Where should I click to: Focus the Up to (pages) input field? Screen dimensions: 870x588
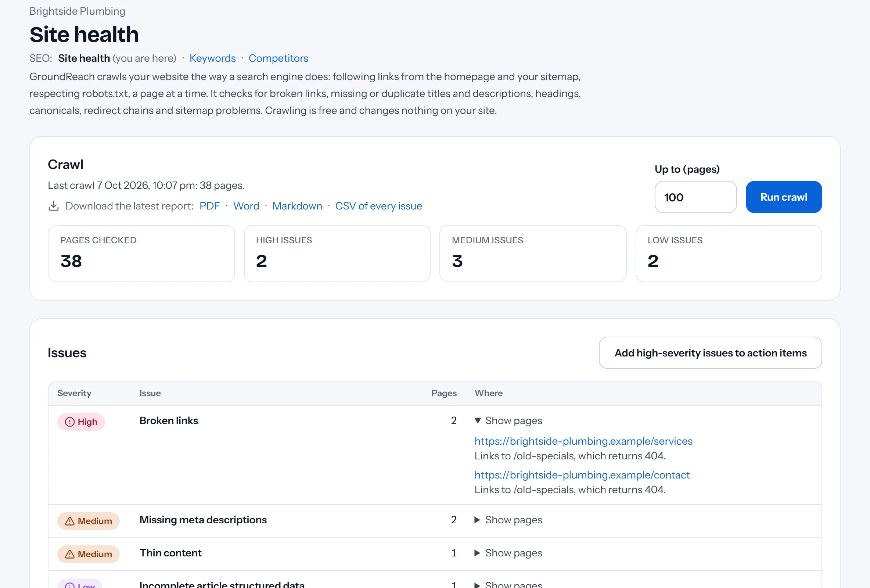coord(695,197)
